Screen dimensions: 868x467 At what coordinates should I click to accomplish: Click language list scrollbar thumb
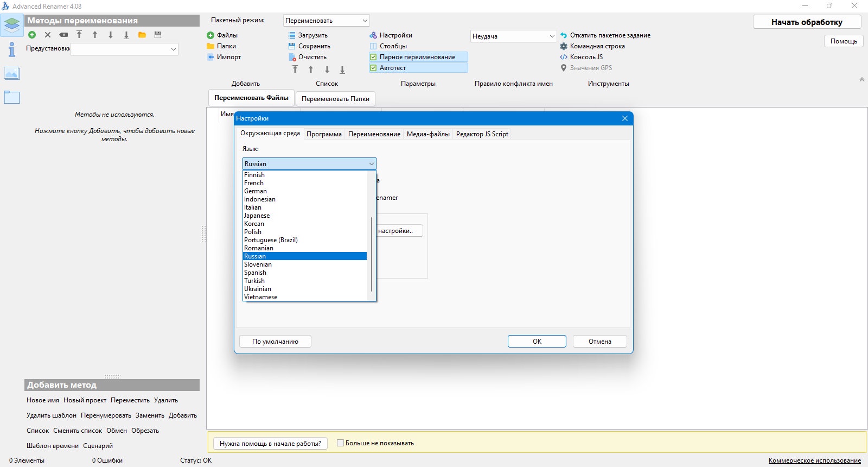372,254
